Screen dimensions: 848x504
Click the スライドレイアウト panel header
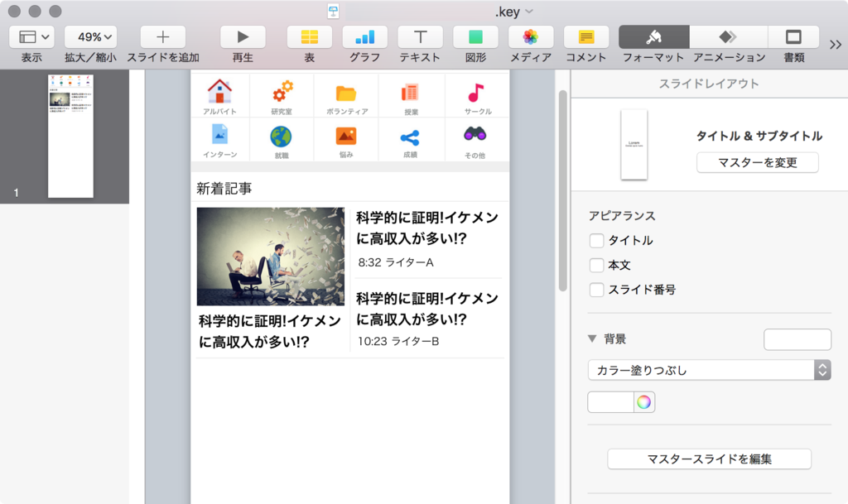click(709, 84)
